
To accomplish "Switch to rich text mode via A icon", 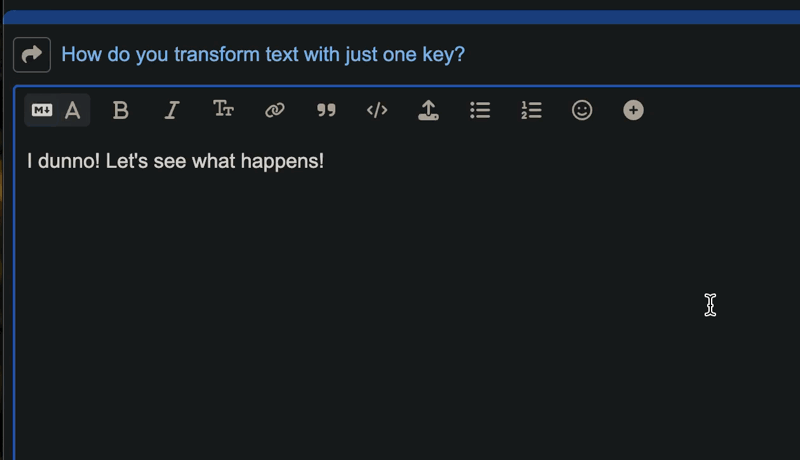I will pyautogui.click(x=73, y=110).
